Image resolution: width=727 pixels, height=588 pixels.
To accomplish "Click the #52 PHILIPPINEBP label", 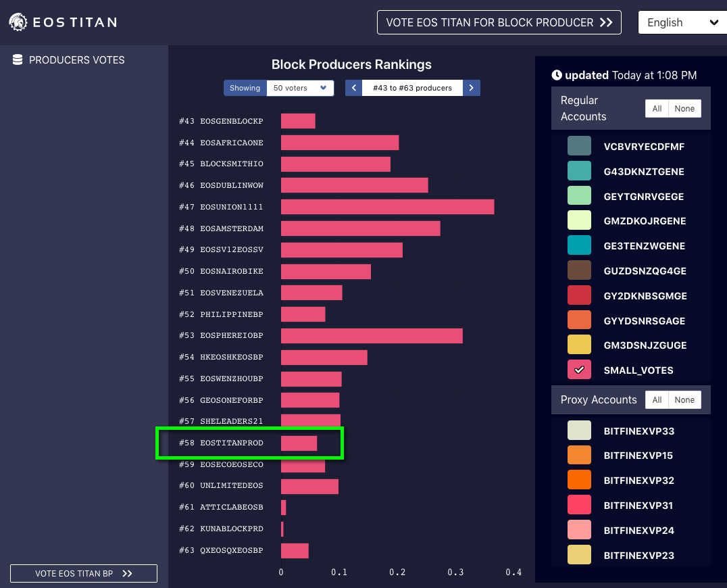I will [x=221, y=314].
